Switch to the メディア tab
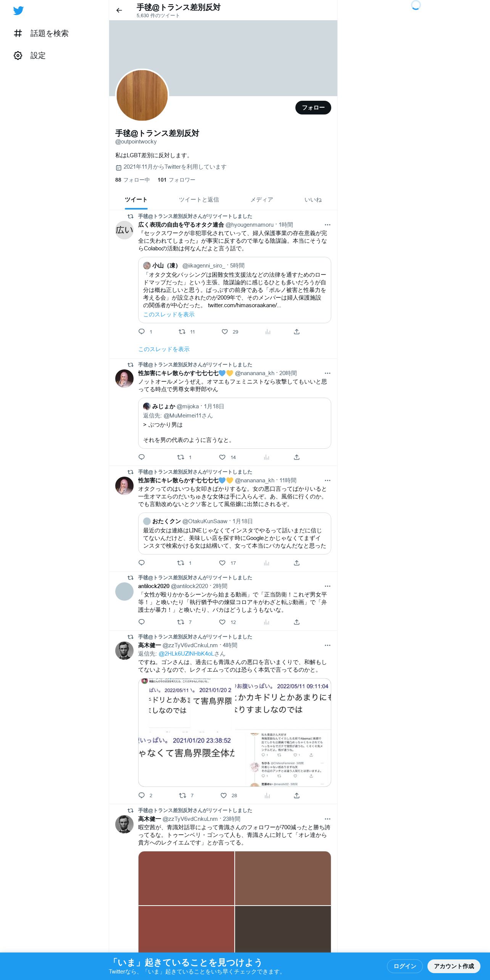The height and width of the screenshot is (980, 490). click(x=261, y=200)
